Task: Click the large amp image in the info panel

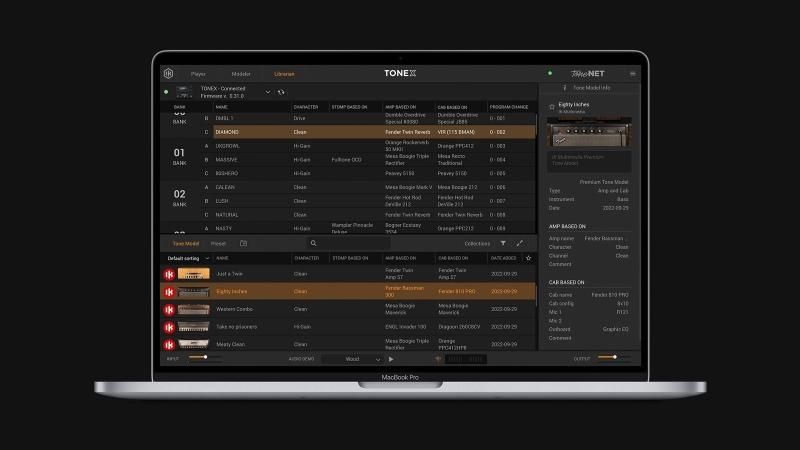Action: [x=589, y=132]
